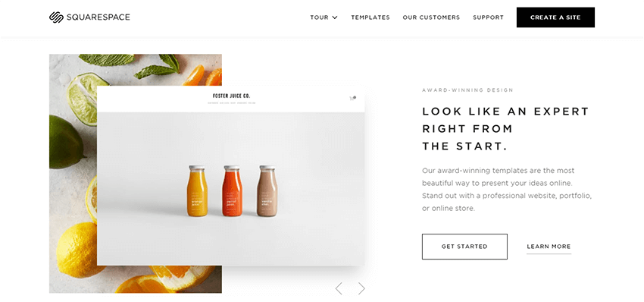Select the orange juice bottle image

tap(197, 191)
